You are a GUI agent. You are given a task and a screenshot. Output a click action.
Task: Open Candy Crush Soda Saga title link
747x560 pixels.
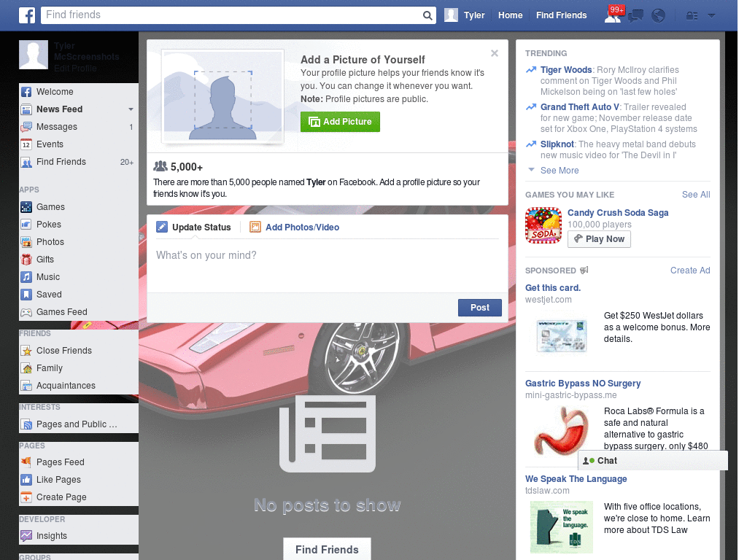pyautogui.click(x=618, y=213)
